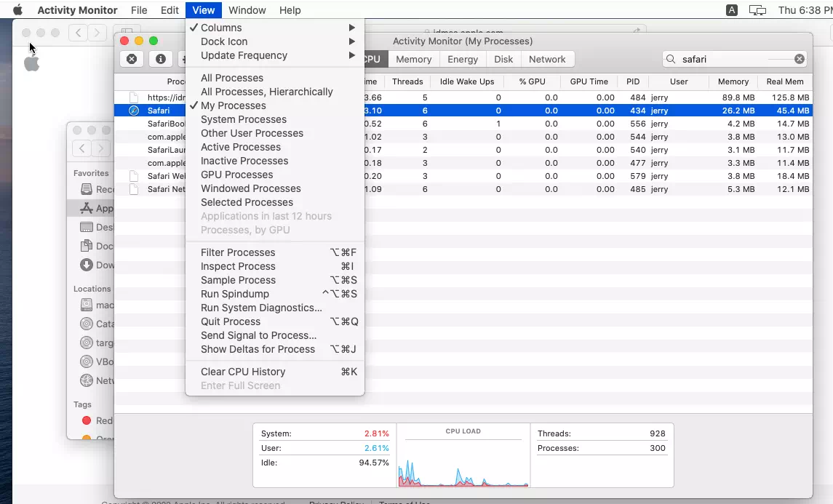Select the checked My Processes option
Viewport: 833px width, 504px height.
click(x=275, y=105)
